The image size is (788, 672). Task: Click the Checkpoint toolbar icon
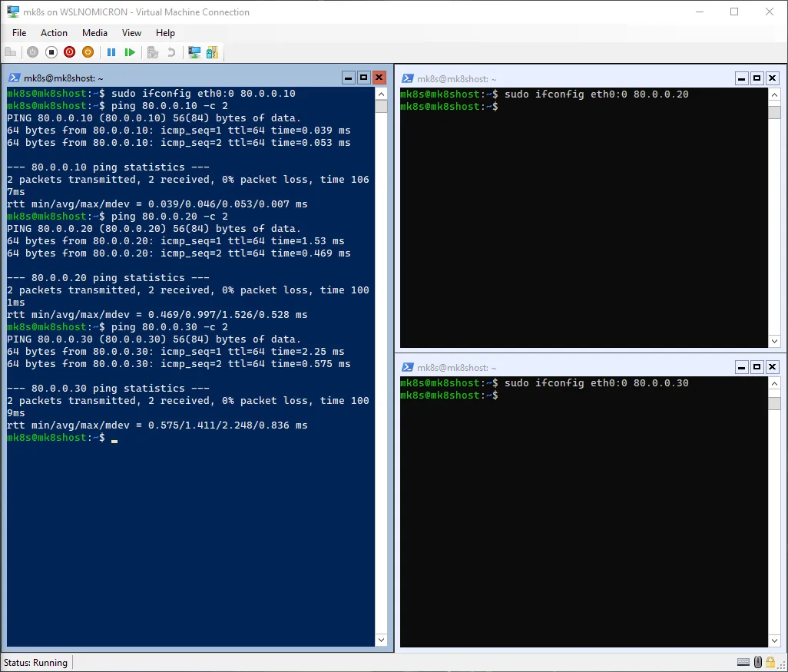click(153, 52)
